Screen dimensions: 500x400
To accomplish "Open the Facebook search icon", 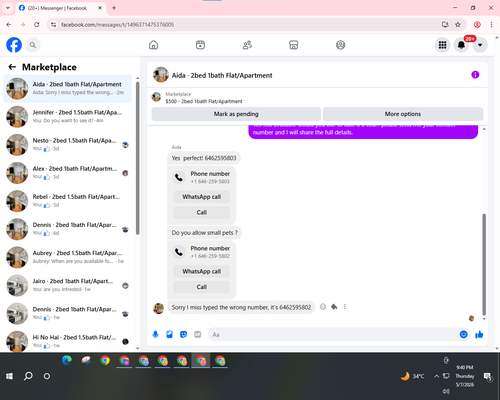I will pyautogui.click(x=33, y=45).
